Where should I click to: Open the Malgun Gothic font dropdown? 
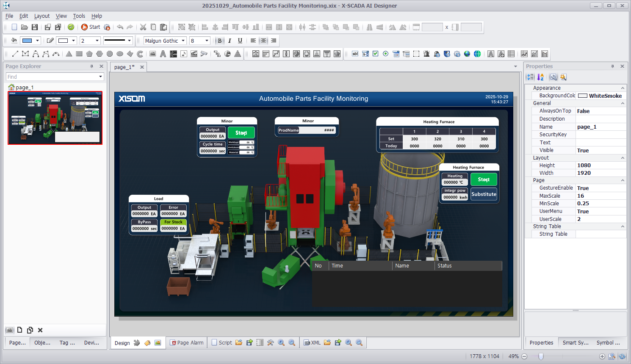(183, 41)
